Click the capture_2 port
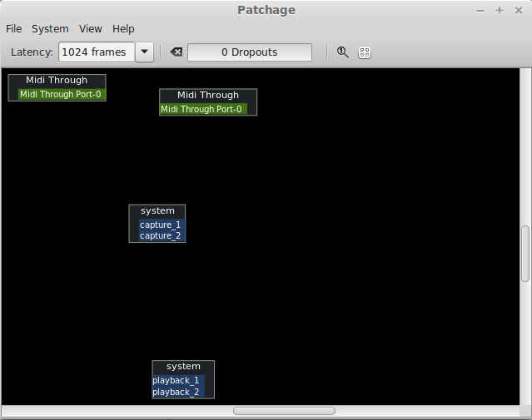Image resolution: width=532 pixels, height=420 pixels. 162,235
